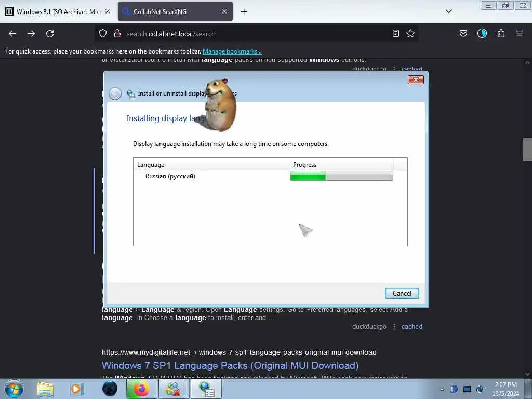Click the page vertical scrollbar thumb
532x399 pixels.
[527, 149]
